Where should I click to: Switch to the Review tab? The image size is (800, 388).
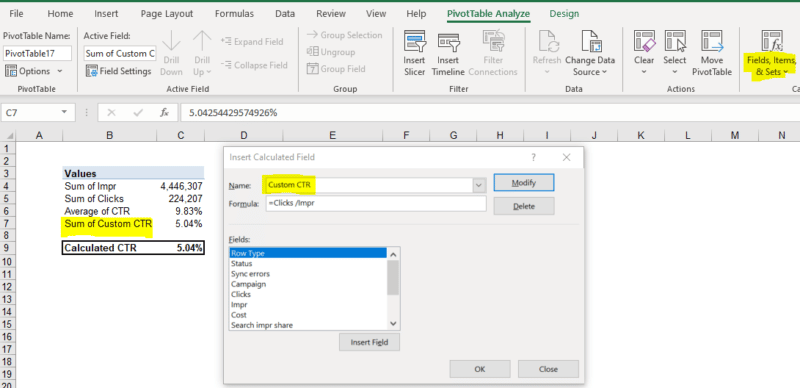coord(331,14)
